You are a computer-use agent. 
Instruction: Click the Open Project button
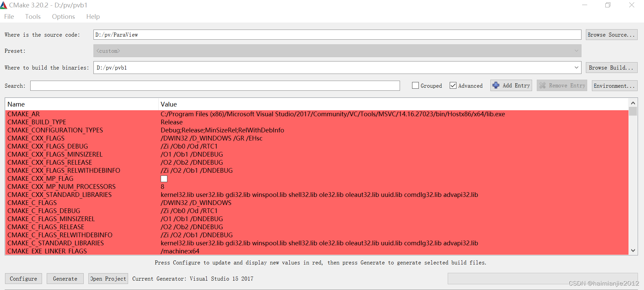tap(108, 279)
